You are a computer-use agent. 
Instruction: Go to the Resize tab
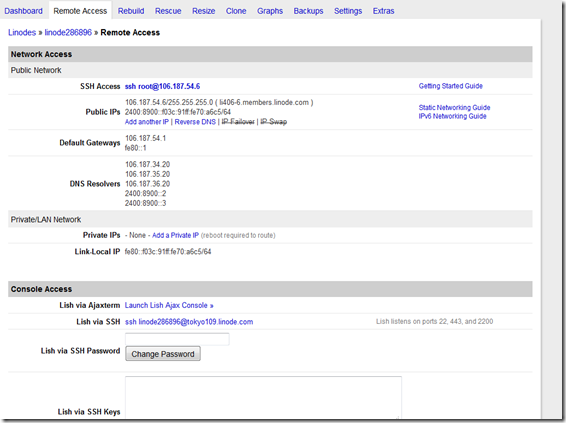click(x=204, y=11)
